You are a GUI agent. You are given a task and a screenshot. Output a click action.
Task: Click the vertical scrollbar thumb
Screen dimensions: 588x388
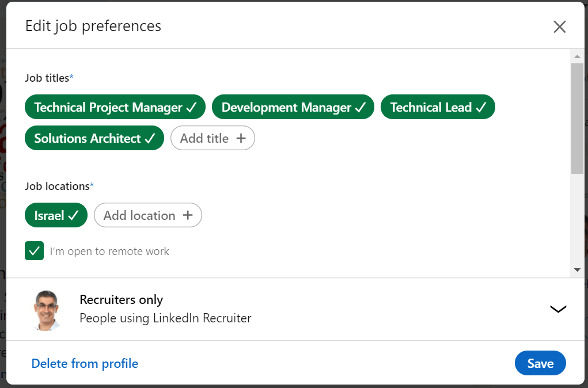point(577,118)
